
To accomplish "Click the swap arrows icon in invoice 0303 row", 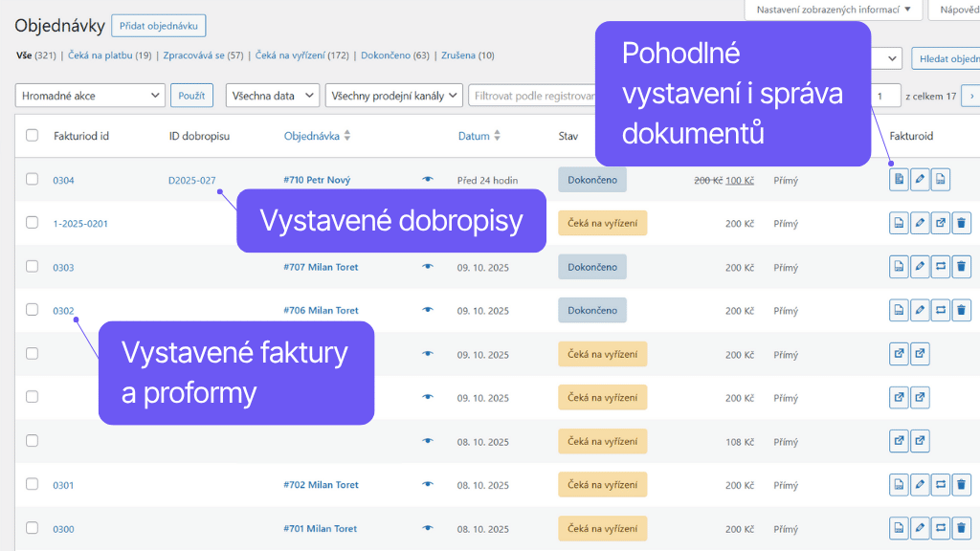I will (x=941, y=267).
